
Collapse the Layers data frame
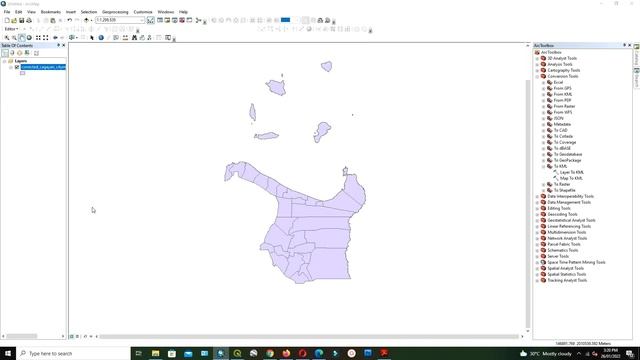pyautogui.click(x=4, y=61)
